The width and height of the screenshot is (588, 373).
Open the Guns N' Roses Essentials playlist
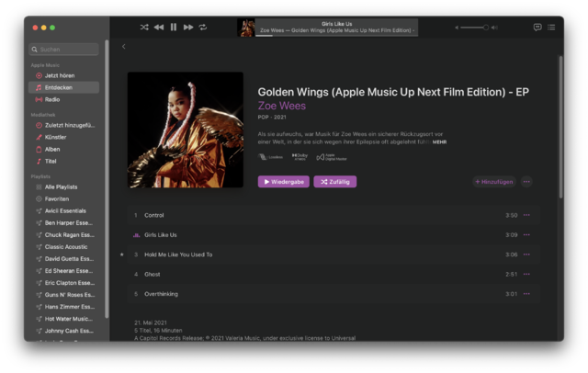[x=63, y=295]
